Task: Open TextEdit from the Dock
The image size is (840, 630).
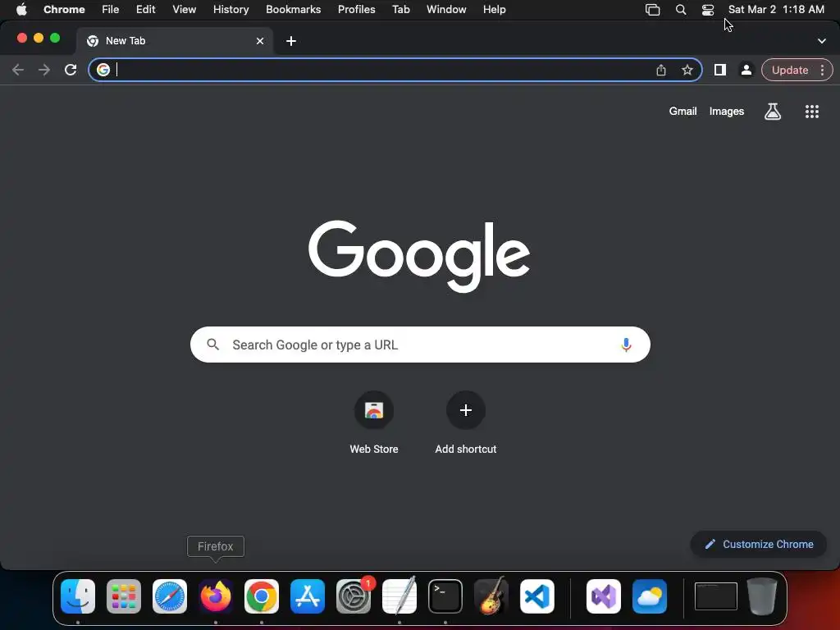Action: pyautogui.click(x=399, y=596)
